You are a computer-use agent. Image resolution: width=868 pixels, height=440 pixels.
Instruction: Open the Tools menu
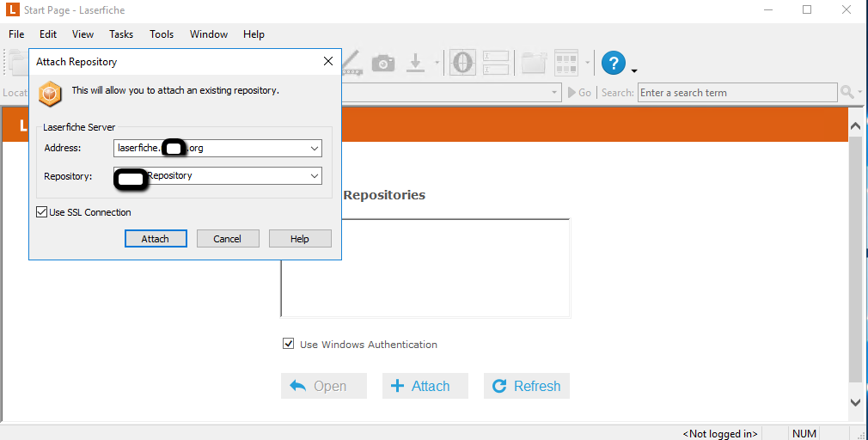(162, 34)
